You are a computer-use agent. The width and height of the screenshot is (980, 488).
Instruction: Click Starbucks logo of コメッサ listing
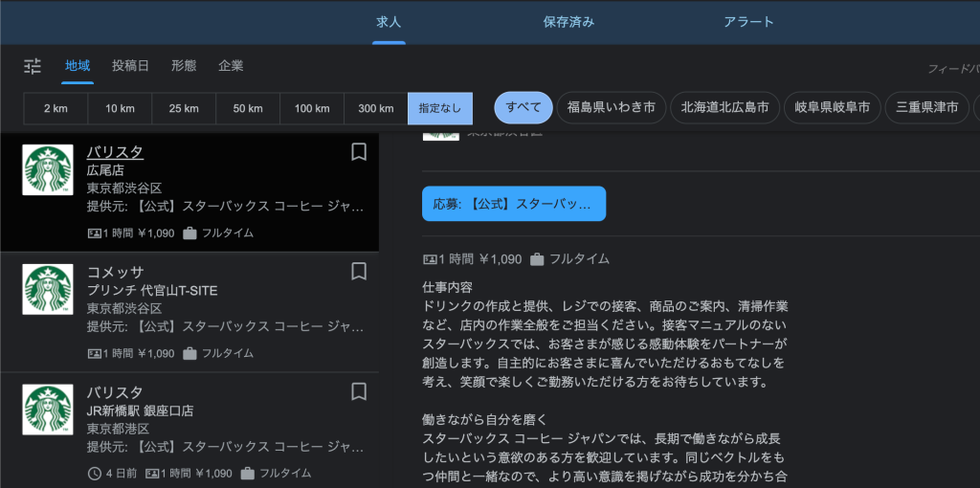tap(48, 289)
